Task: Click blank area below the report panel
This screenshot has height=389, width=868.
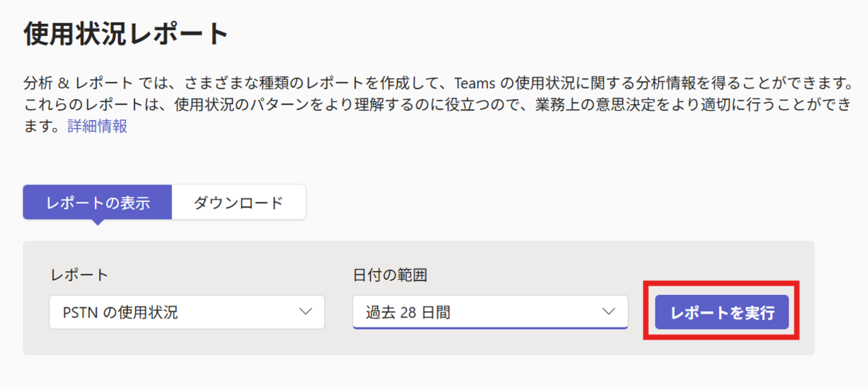Action: click(420, 372)
